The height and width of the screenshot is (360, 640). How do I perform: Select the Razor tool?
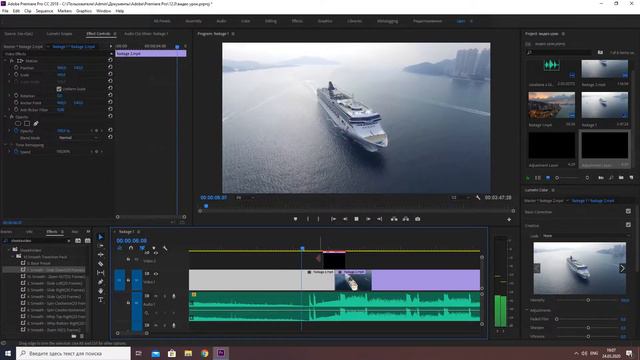(101, 264)
